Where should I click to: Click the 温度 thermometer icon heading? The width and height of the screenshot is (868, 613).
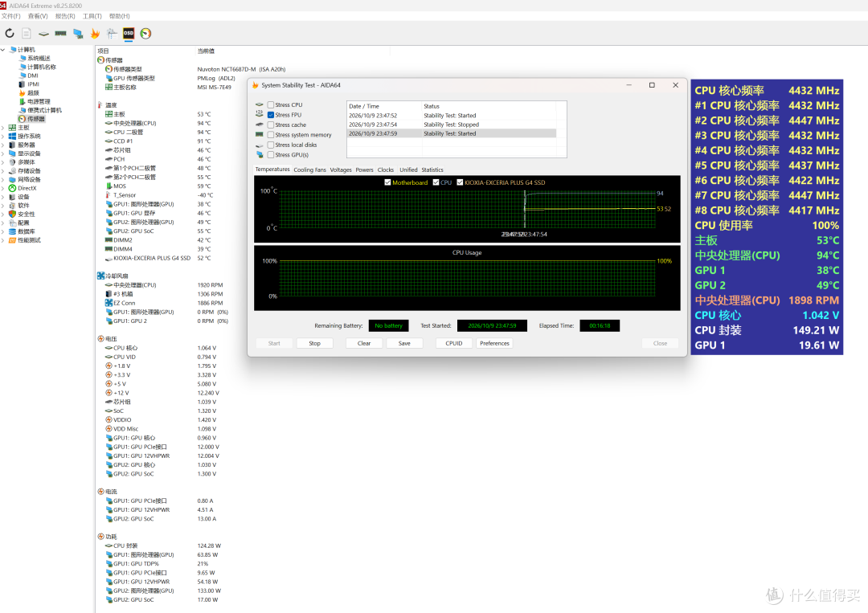pos(100,105)
